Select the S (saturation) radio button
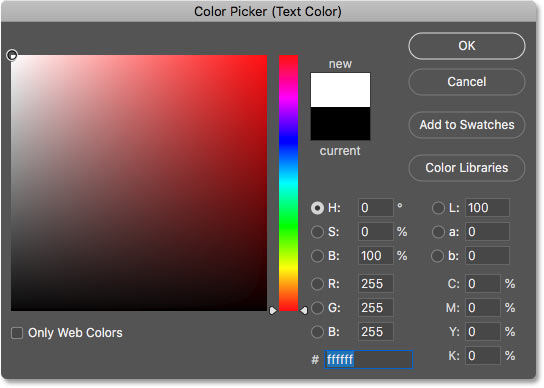Viewport: 544px width, 388px height. click(x=317, y=232)
